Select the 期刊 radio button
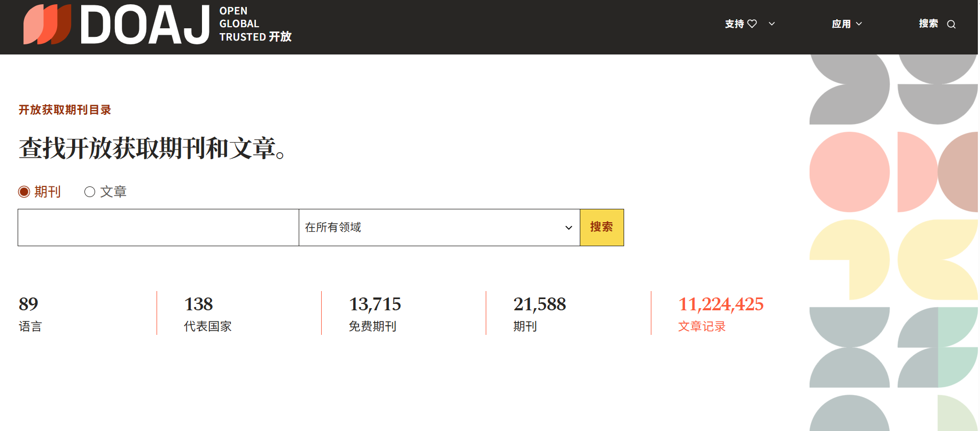 tap(24, 192)
